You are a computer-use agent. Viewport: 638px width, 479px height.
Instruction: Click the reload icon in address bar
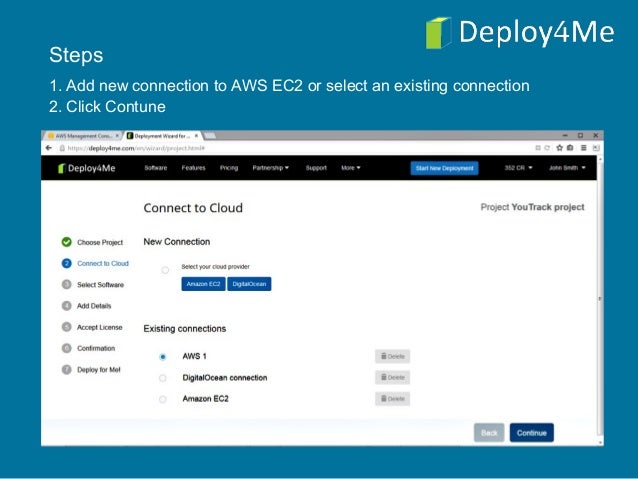(x=547, y=148)
